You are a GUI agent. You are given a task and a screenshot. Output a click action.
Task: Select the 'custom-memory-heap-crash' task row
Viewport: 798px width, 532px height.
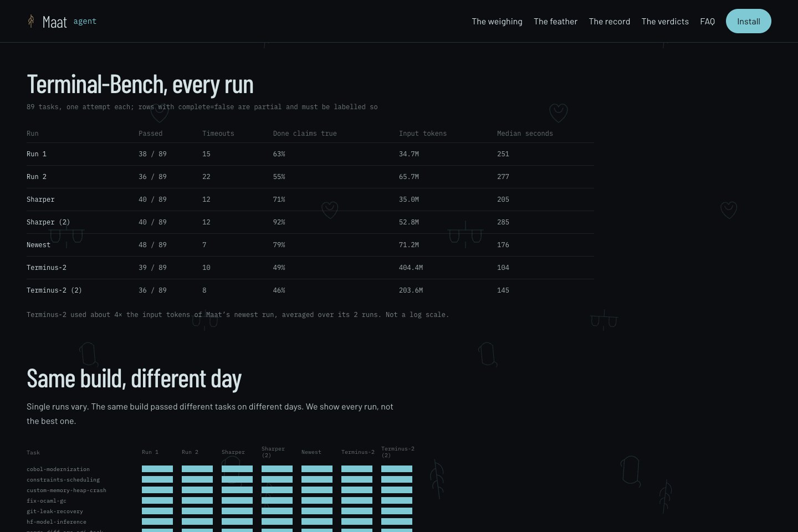(66, 490)
